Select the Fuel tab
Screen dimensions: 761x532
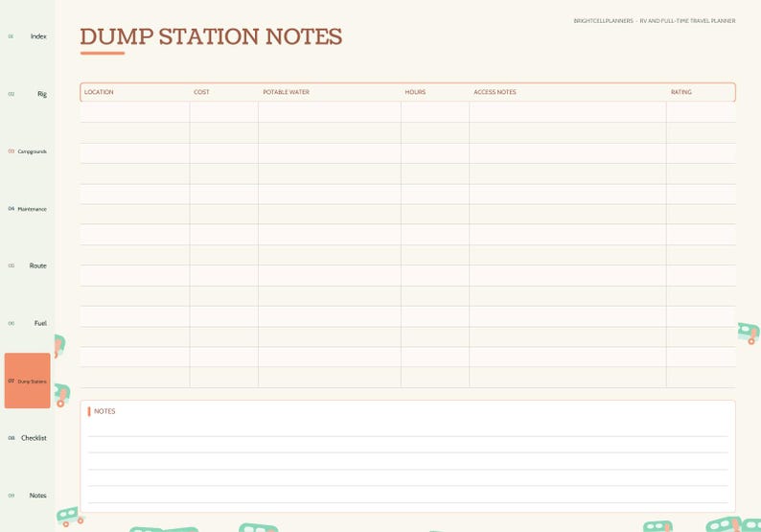[x=28, y=323]
